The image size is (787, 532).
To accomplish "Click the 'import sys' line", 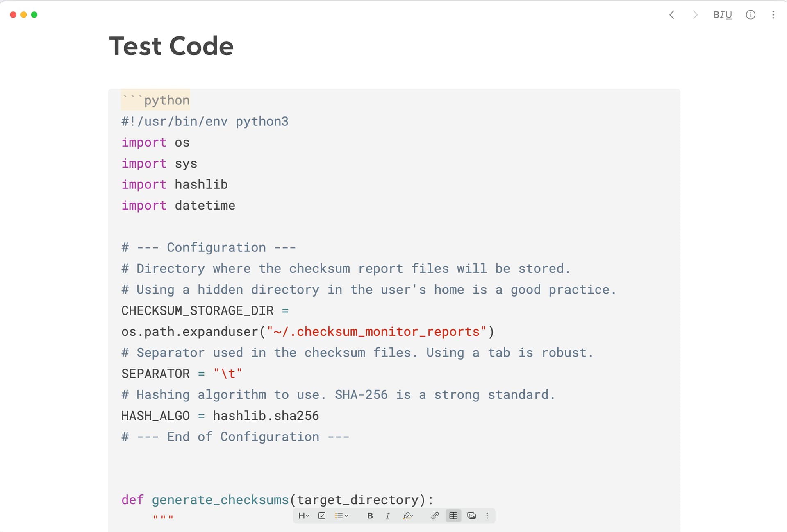I will [159, 163].
